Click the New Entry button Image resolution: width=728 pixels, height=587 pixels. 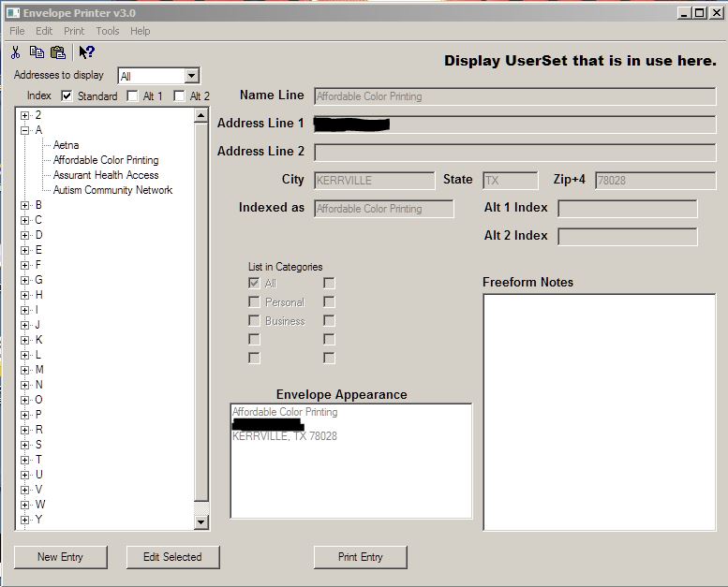(60, 557)
